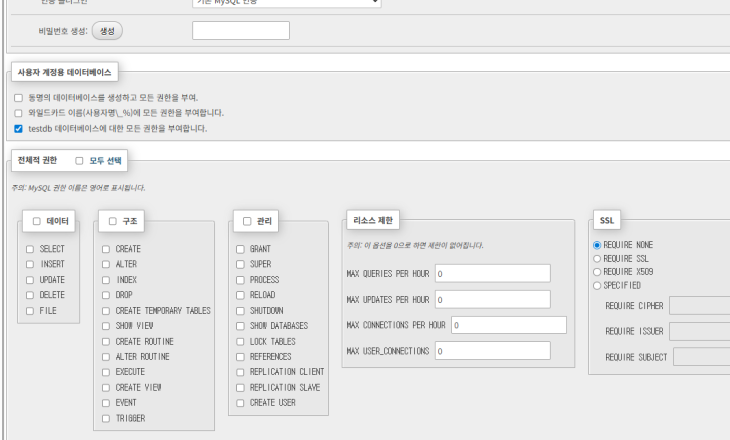
Task: Tick the 관리 group checkbox
Action: tap(247, 221)
